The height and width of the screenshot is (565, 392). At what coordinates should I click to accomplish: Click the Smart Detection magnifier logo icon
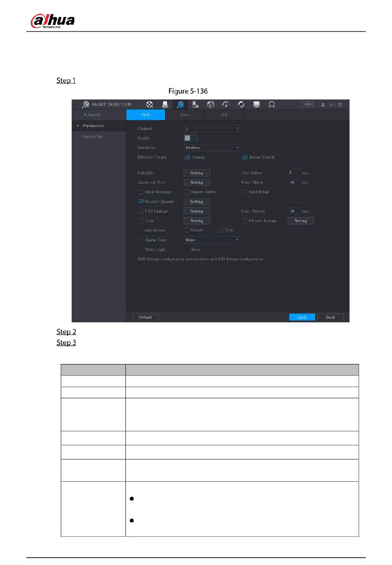[86, 104]
